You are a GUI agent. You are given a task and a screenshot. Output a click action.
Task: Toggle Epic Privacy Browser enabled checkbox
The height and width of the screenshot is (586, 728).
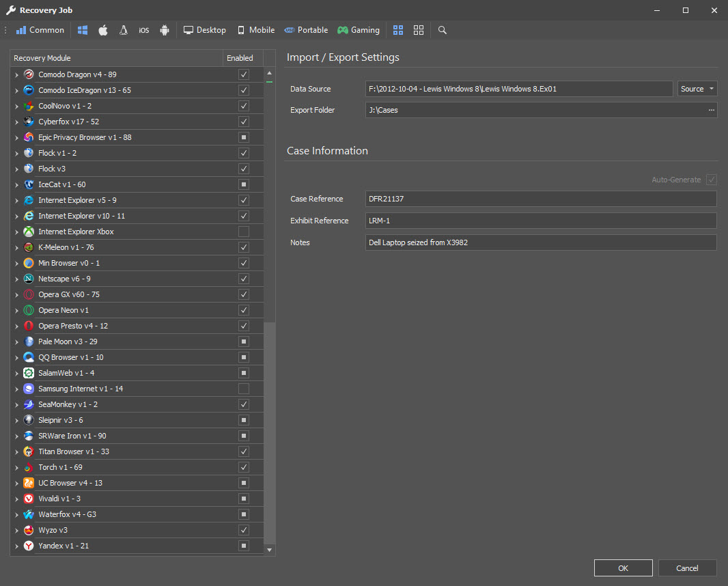point(244,137)
